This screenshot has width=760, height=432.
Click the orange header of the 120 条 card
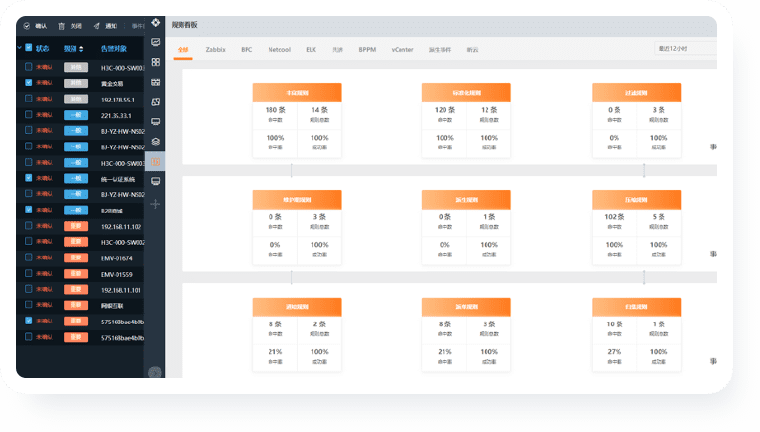coord(466,93)
